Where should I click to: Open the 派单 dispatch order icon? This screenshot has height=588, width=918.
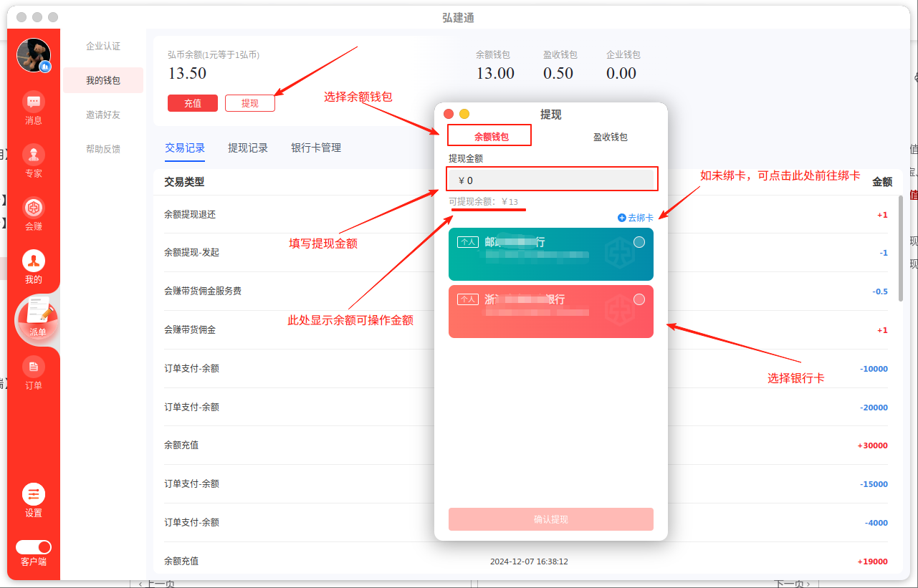(x=37, y=315)
